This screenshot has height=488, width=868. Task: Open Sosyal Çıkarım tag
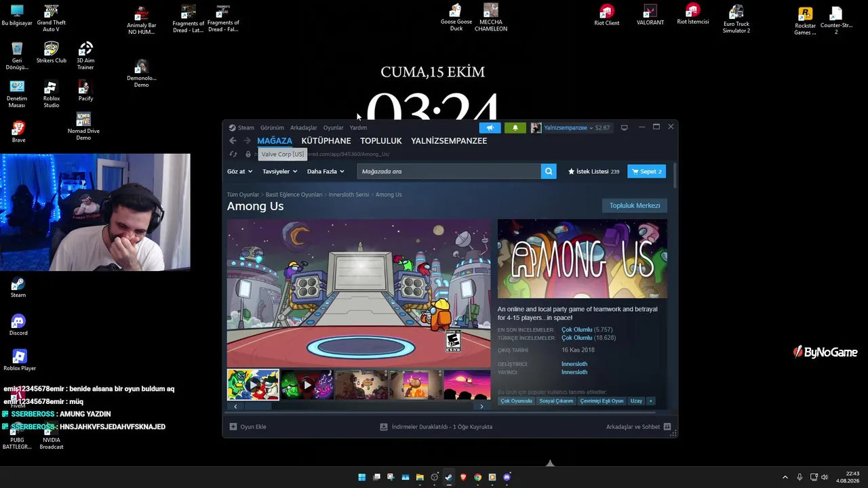pos(556,401)
